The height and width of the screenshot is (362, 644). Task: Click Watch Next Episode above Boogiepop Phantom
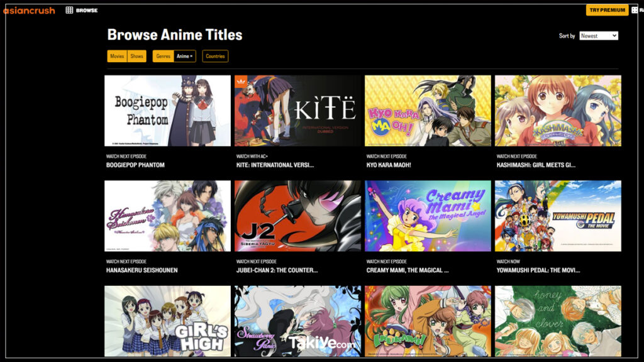(x=126, y=156)
